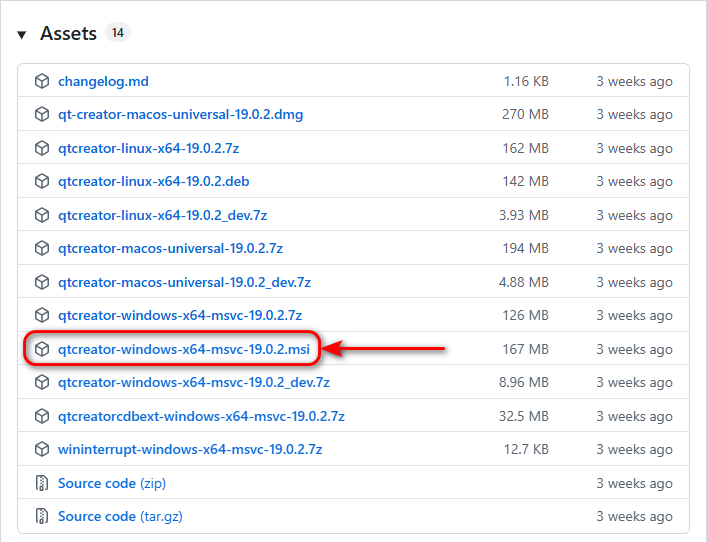Download qtcreator-linux-x64-19.0.2_dev.7z
The image size is (707, 542).
pyautogui.click(x=162, y=215)
